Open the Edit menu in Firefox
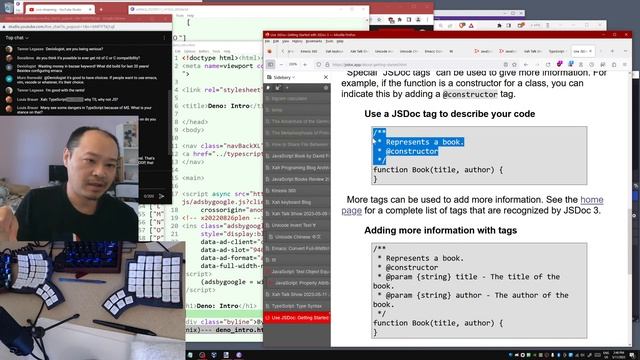The width and height of the screenshot is (640, 360). coord(276,41)
